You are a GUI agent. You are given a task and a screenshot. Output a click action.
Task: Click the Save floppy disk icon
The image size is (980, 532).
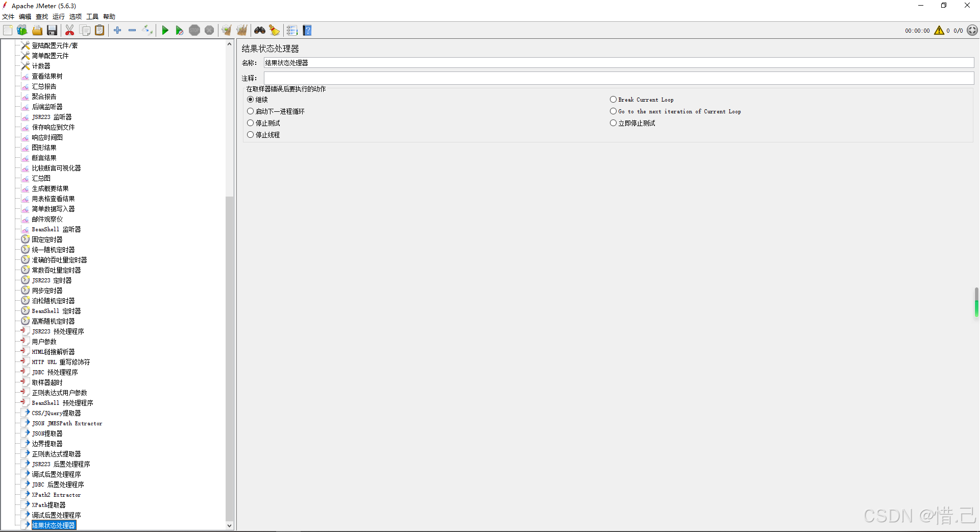[52, 31]
